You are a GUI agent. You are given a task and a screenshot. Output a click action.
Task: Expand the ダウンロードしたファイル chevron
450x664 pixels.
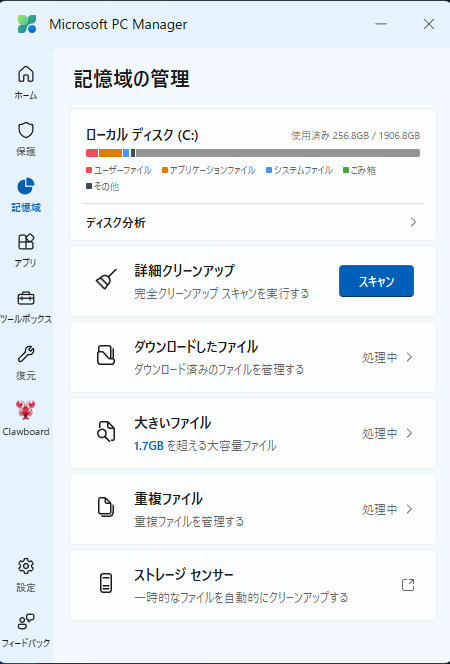point(409,357)
